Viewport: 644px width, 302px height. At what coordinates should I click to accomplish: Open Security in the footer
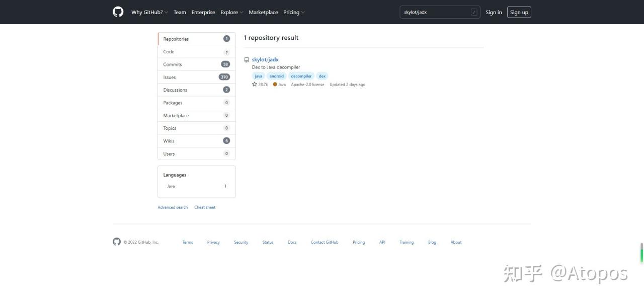[x=241, y=242]
